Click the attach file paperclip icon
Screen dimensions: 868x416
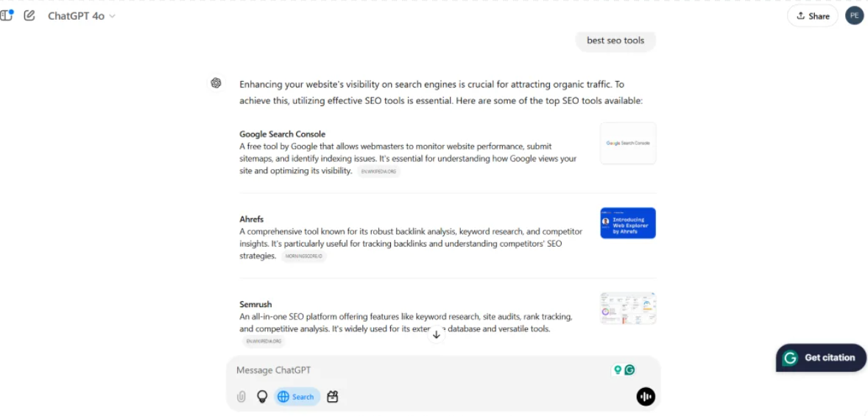pos(241,397)
